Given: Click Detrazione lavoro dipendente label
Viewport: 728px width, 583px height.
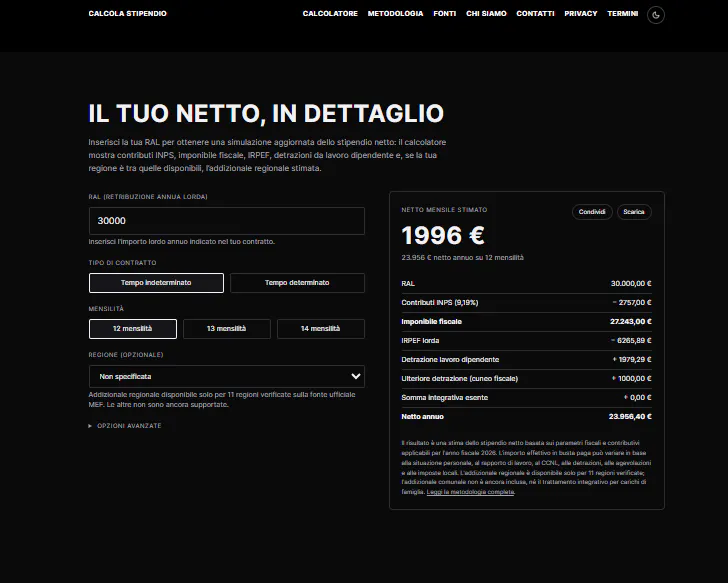Looking at the screenshot, I should 450,360.
